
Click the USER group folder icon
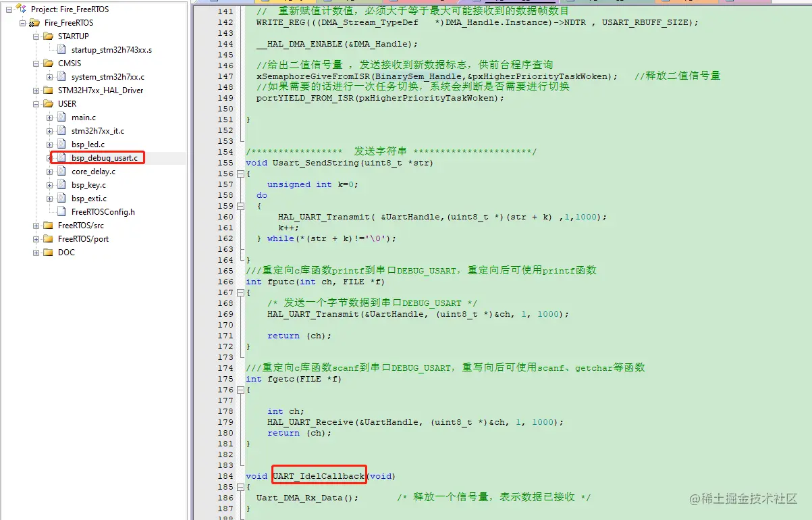48,103
